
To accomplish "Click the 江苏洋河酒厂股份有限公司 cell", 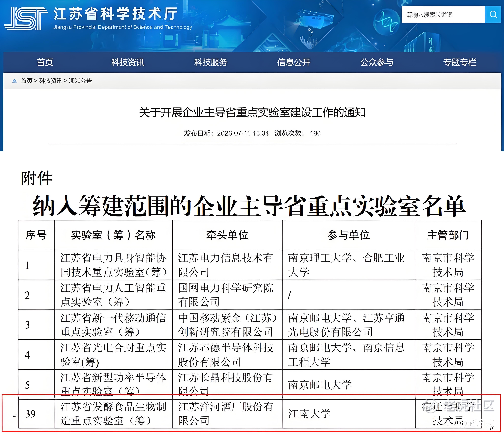I will tap(227, 414).
